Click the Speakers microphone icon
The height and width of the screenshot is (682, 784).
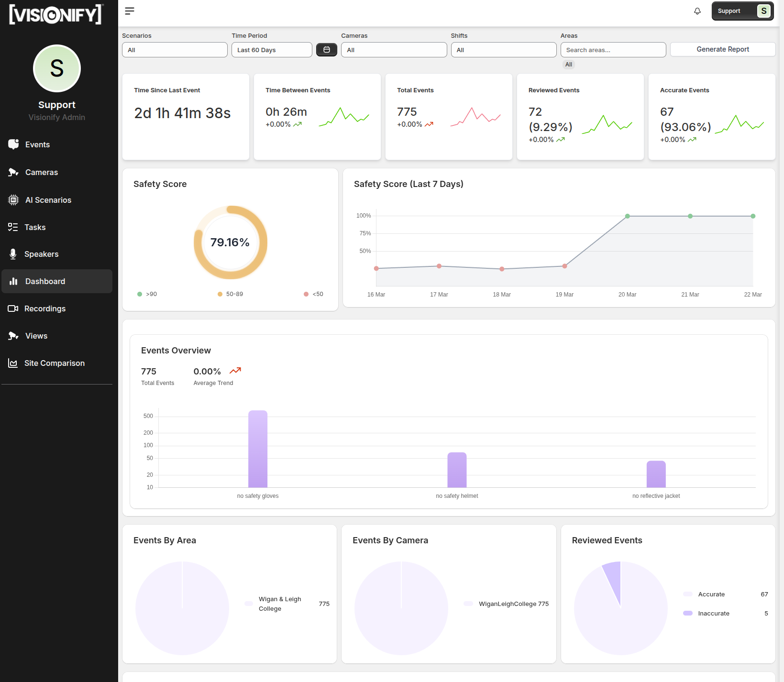tap(13, 254)
